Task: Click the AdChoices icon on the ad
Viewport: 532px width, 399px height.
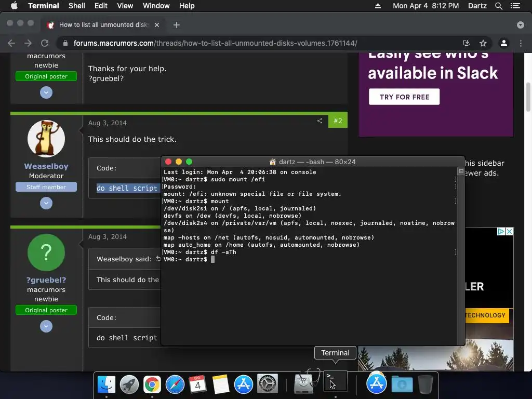Action: (x=501, y=231)
